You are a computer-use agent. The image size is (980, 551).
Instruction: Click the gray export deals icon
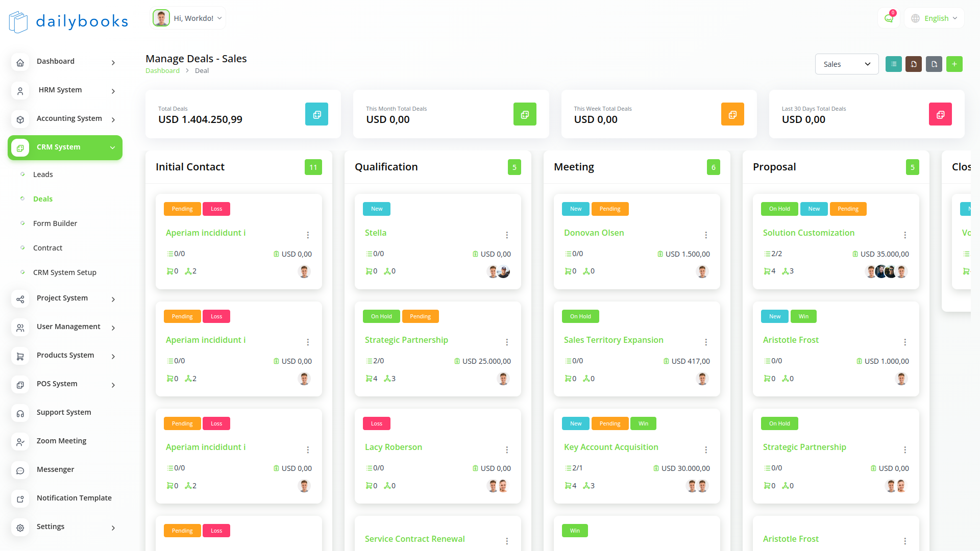[934, 64]
